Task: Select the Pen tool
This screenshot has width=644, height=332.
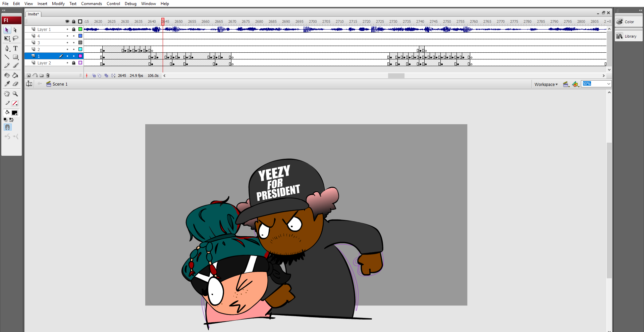Action: pyautogui.click(x=7, y=48)
